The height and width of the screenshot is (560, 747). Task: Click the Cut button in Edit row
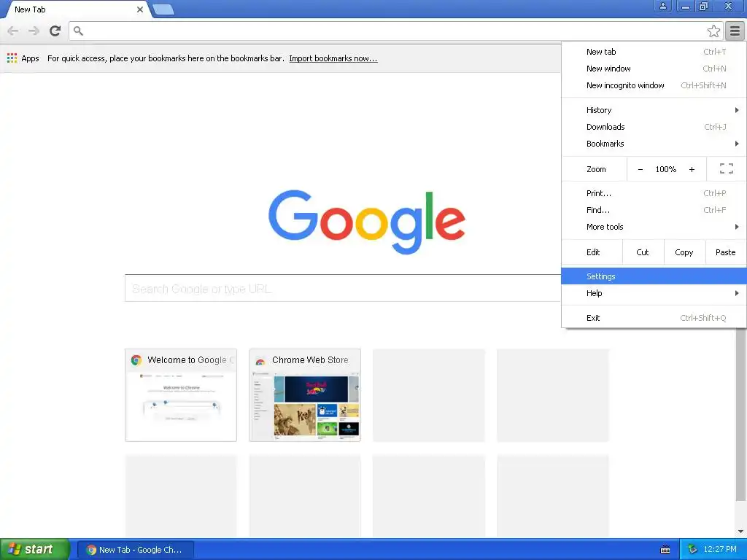coord(643,252)
